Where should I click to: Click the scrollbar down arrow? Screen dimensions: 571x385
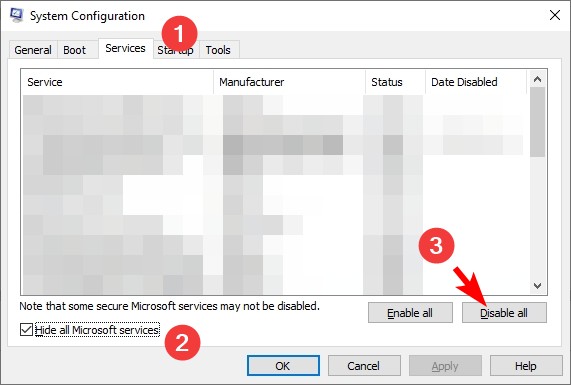pos(537,286)
